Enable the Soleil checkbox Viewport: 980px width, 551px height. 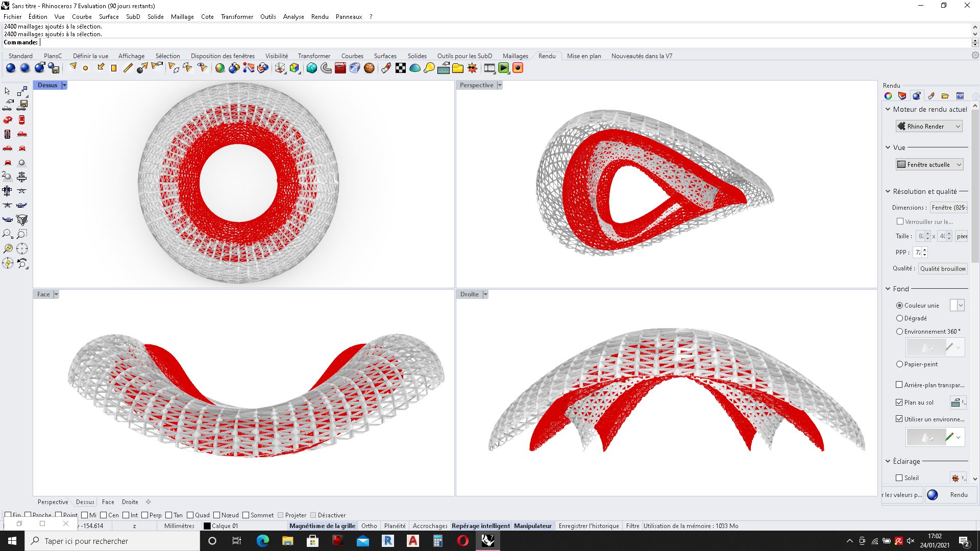pyautogui.click(x=899, y=478)
